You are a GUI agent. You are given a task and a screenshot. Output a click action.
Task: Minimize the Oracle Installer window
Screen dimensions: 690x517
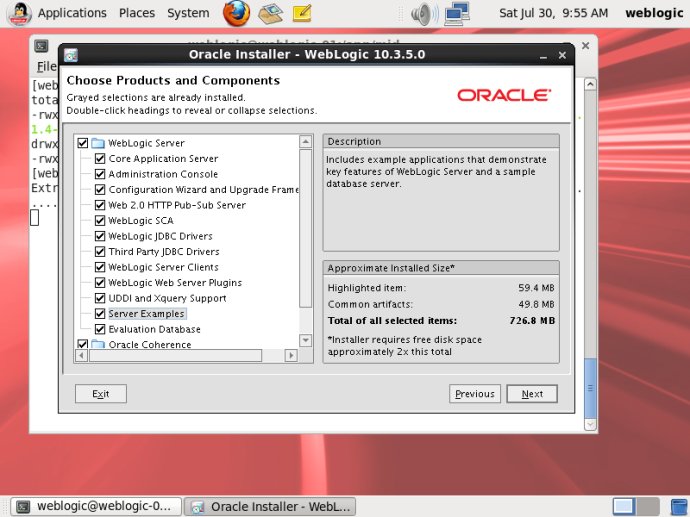pos(543,56)
